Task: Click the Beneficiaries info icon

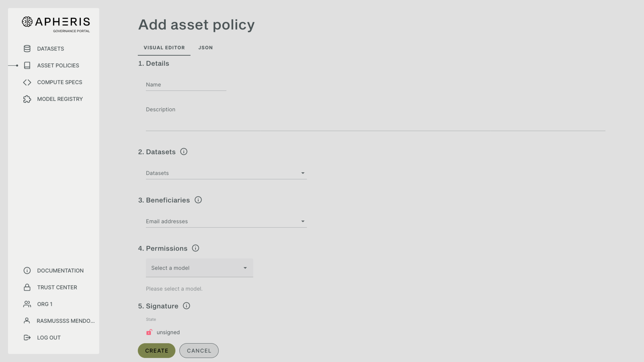Action: [198, 200]
